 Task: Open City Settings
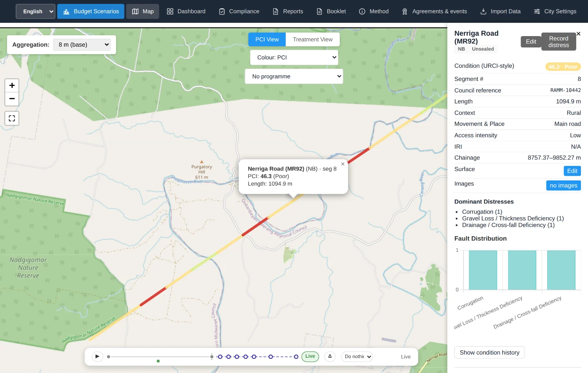(555, 11)
